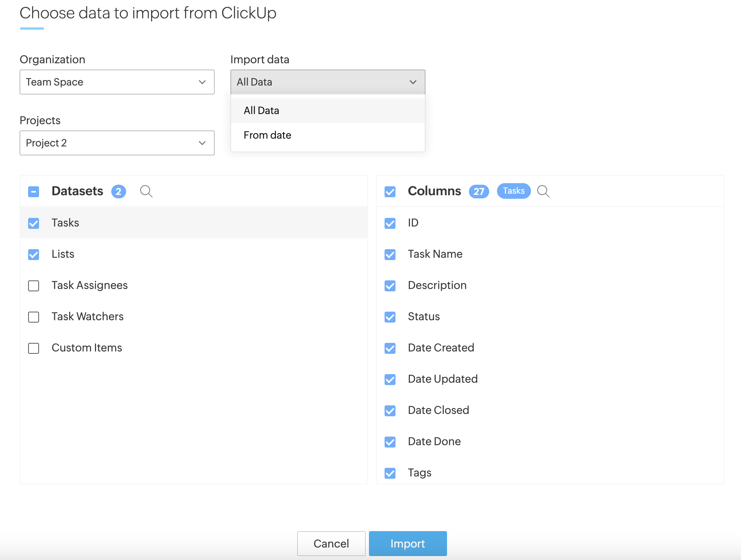Click the Datasets search magnifier icon
The width and height of the screenshot is (741, 560).
tap(146, 191)
